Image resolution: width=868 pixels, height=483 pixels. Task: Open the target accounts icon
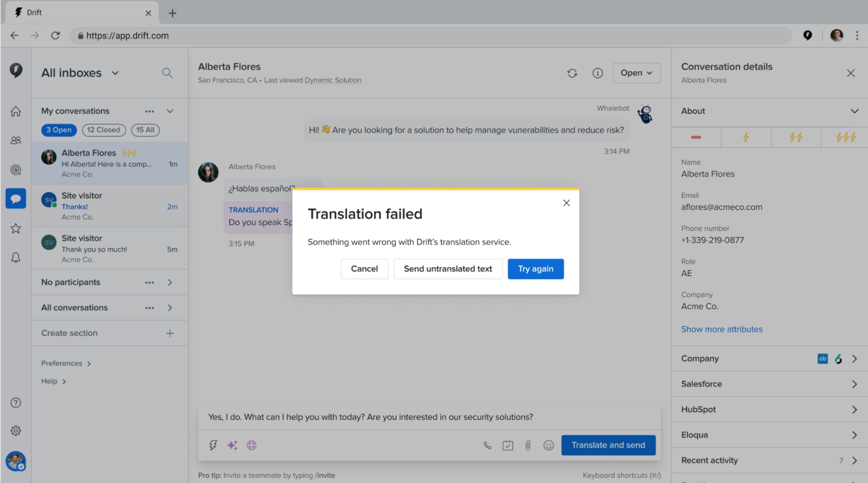click(x=16, y=170)
